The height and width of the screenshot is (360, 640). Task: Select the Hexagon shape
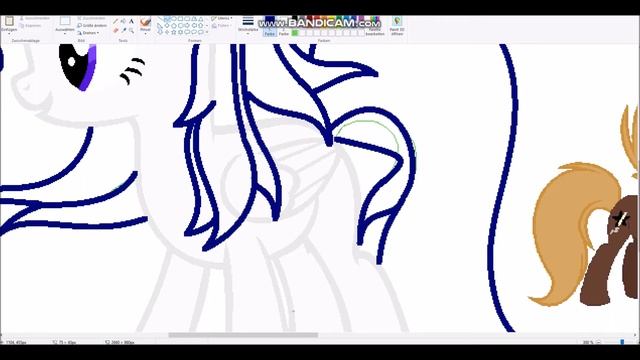(180, 26)
